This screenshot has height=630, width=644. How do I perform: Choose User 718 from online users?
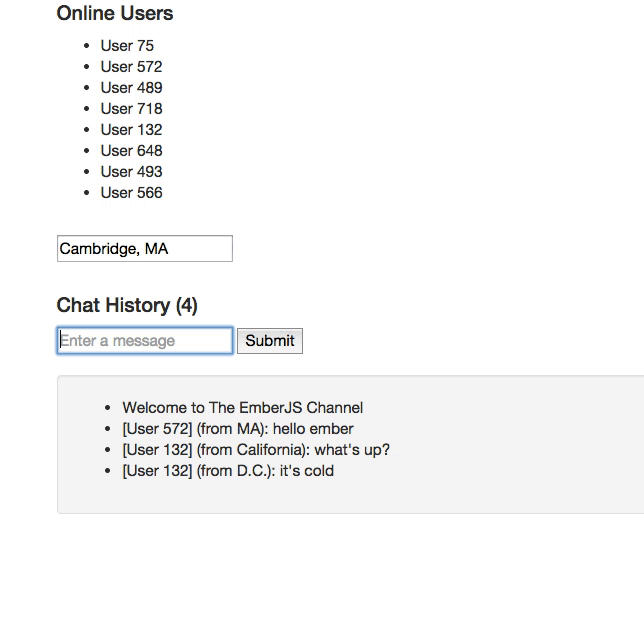click(131, 109)
